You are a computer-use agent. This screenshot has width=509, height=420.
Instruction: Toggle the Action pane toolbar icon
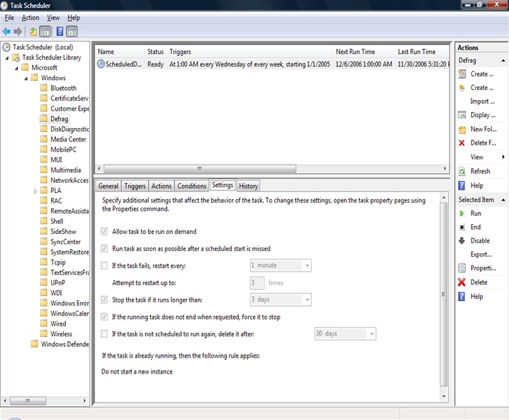(72, 31)
